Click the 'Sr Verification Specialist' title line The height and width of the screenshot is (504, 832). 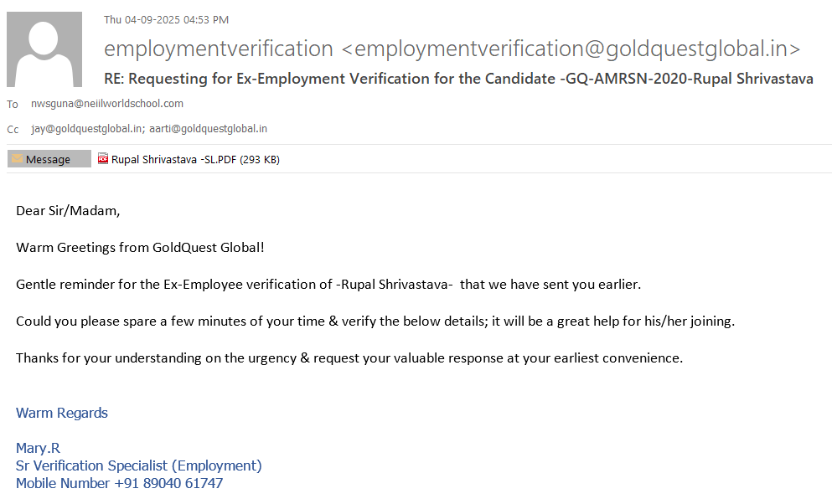[x=139, y=465]
